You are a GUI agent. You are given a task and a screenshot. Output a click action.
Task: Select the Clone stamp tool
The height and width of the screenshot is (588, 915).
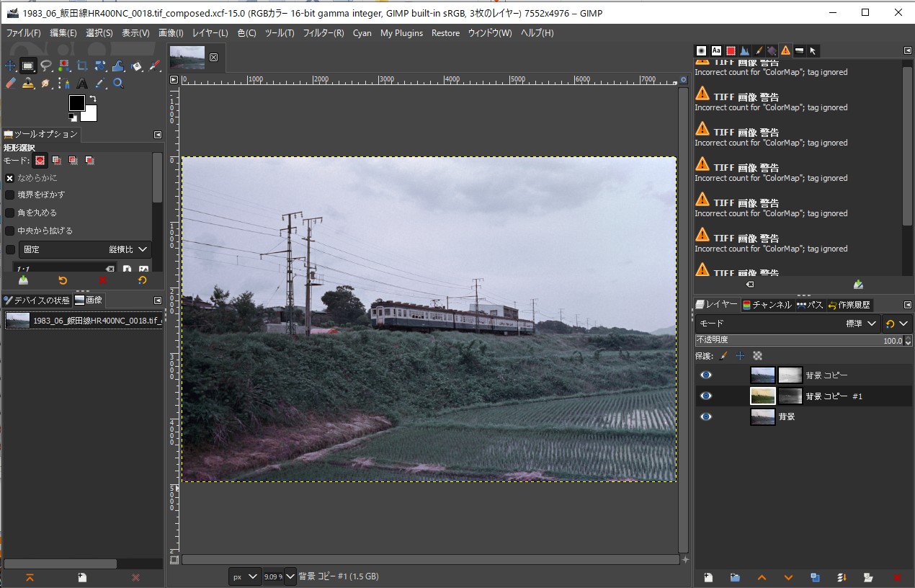coord(28,84)
